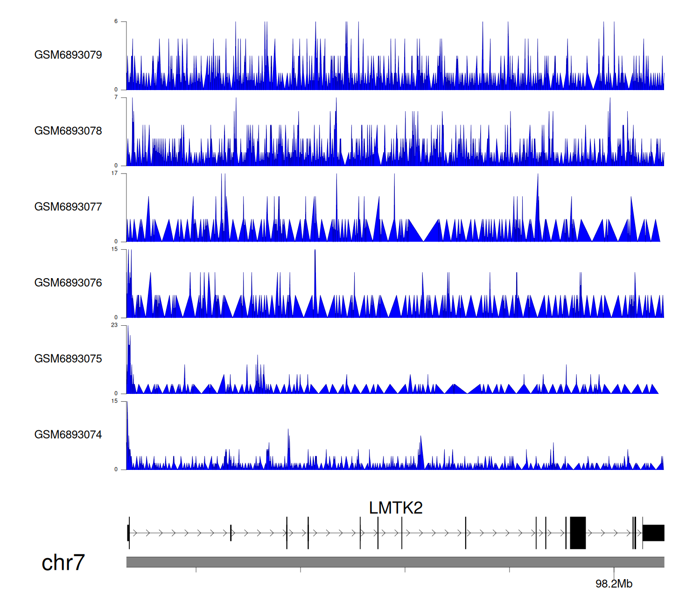Select the GSM6893074 track name
The image size is (700, 616).
(x=68, y=435)
